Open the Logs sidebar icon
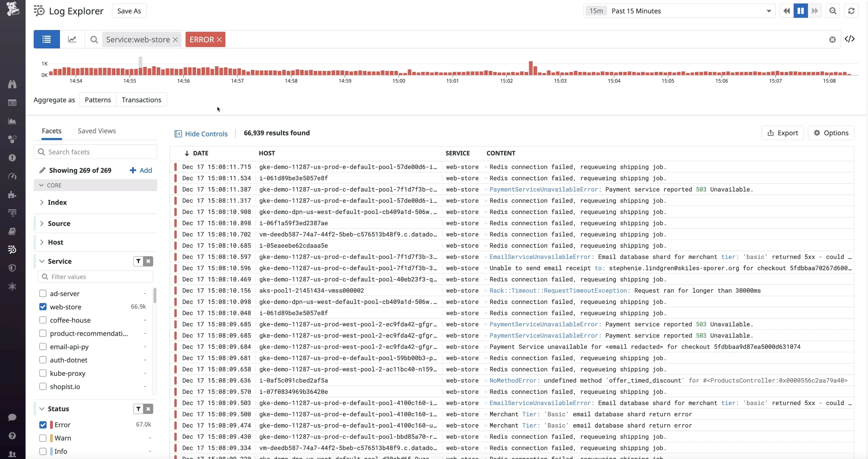868x459 pixels. 12,250
